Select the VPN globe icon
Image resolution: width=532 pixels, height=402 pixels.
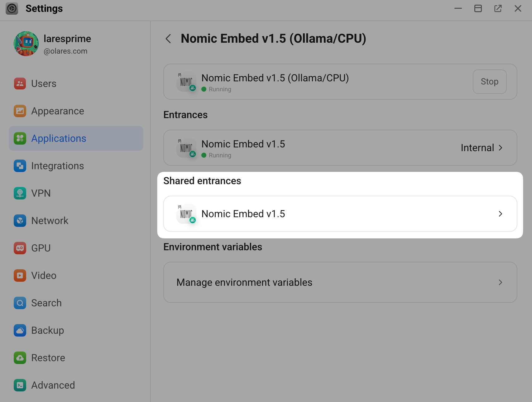click(x=20, y=193)
